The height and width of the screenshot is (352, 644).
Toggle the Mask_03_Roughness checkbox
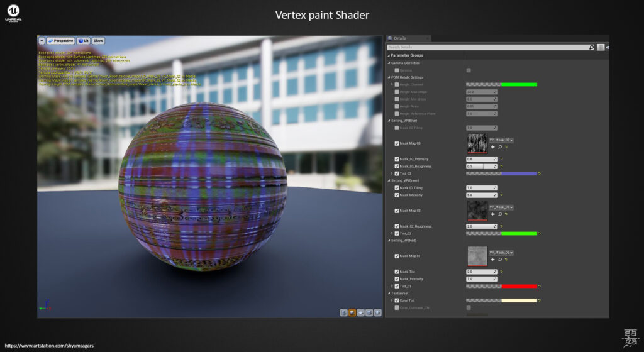click(x=397, y=166)
